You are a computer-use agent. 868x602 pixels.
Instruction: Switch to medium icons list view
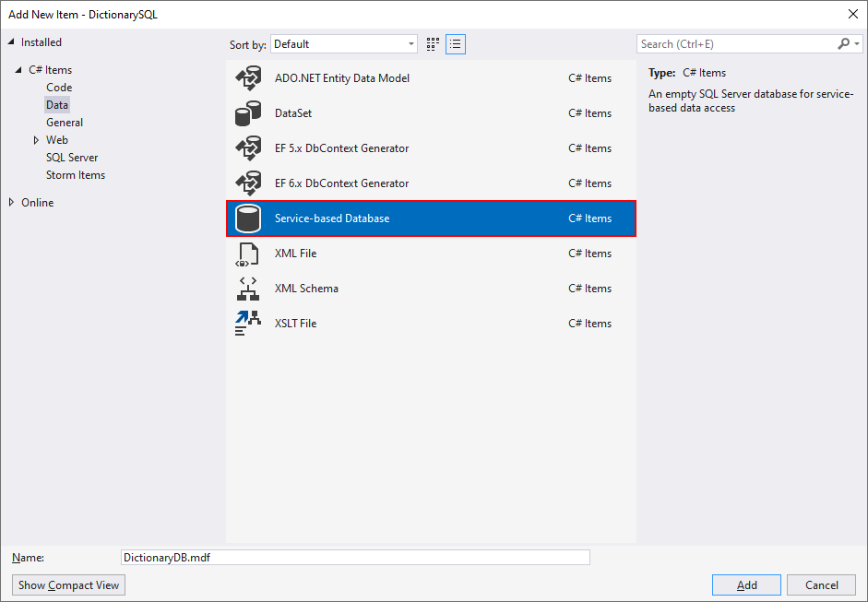(x=455, y=44)
